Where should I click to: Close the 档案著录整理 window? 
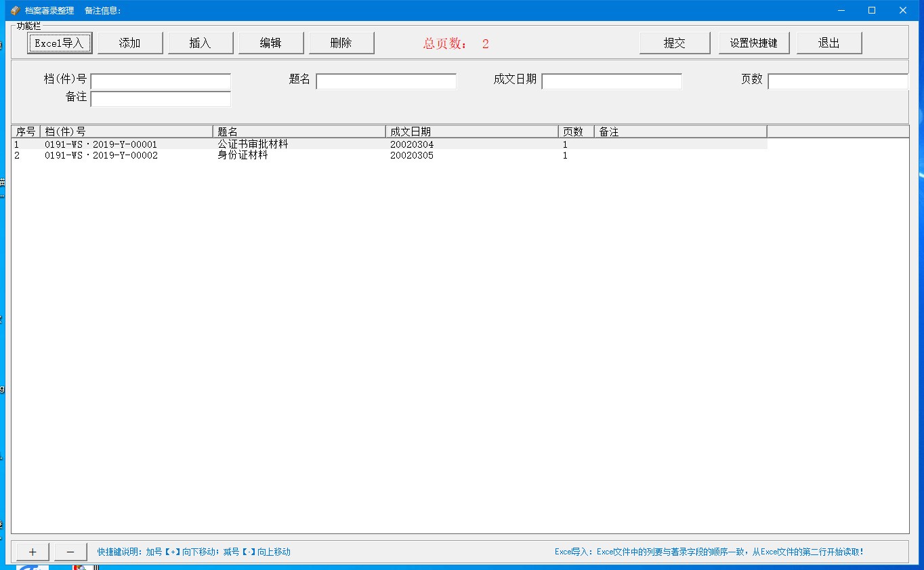pos(903,10)
